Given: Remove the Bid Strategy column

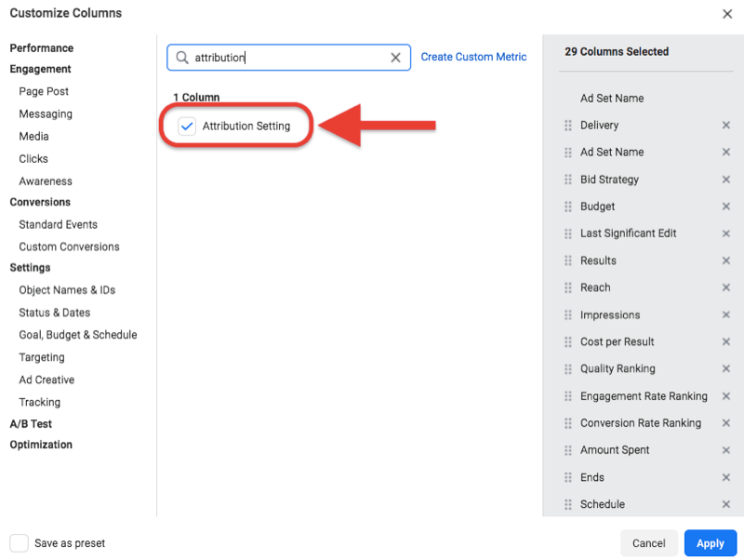Looking at the screenshot, I should click(x=725, y=180).
